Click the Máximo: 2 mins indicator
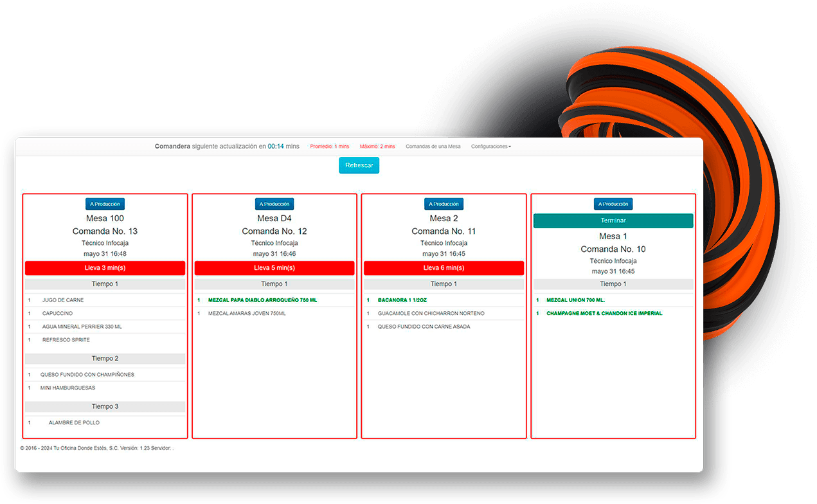The width and height of the screenshot is (817, 504). (377, 147)
